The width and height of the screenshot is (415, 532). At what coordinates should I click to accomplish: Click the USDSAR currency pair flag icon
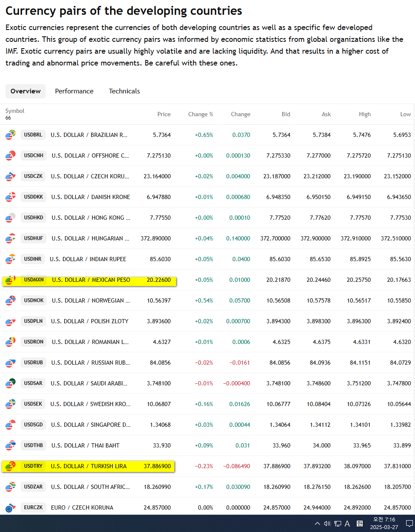pyautogui.click(x=11, y=383)
